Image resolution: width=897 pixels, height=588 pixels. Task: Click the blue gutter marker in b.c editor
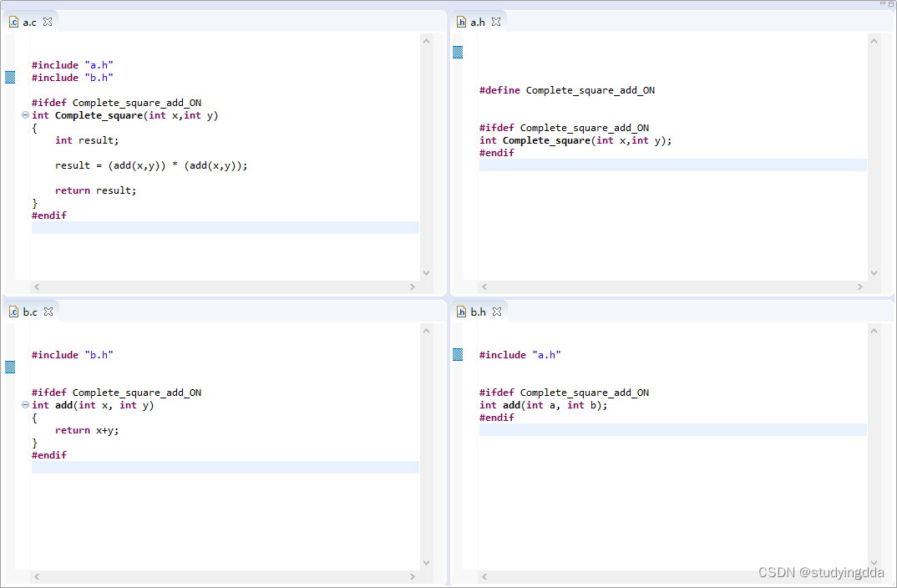click(x=10, y=367)
